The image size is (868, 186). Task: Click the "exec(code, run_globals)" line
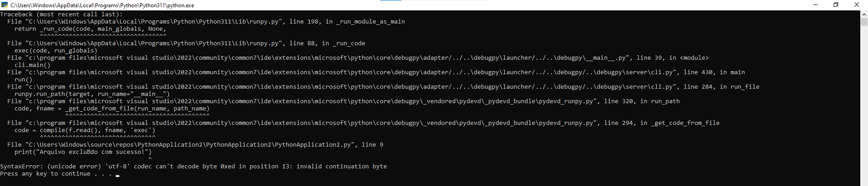pos(56,51)
